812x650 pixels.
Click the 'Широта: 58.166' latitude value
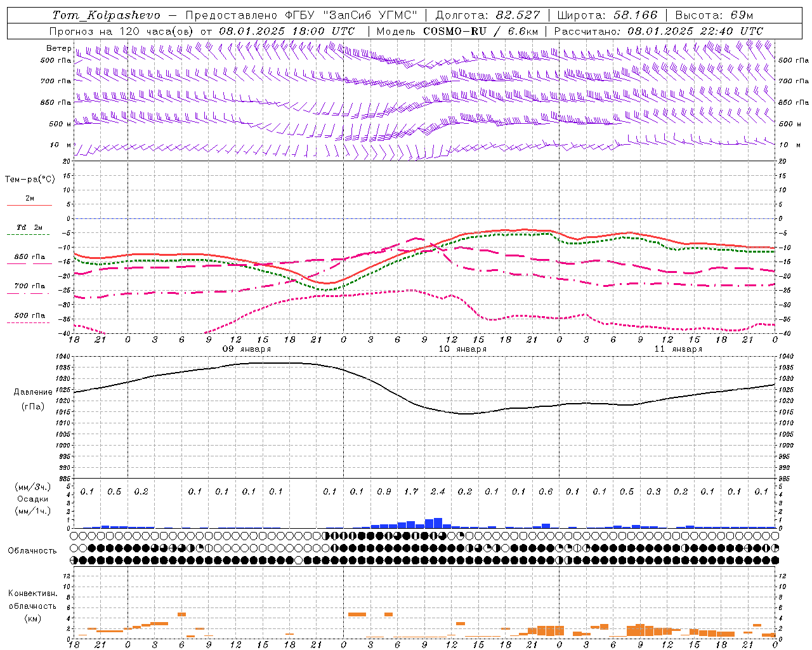coord(608,15)
